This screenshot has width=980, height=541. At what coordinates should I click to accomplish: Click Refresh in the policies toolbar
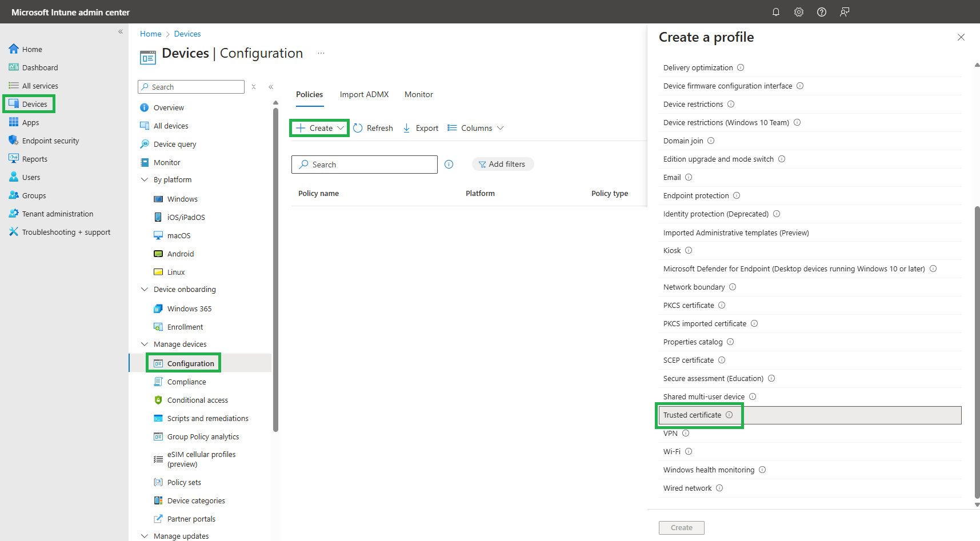(373, 128)
